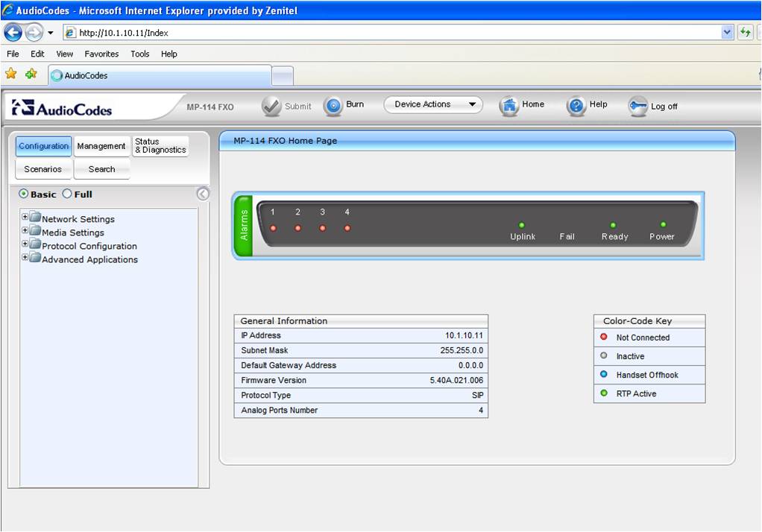Open the Device Actions dropdown
The width and height of the screenshot is (762, 532).
432,105
